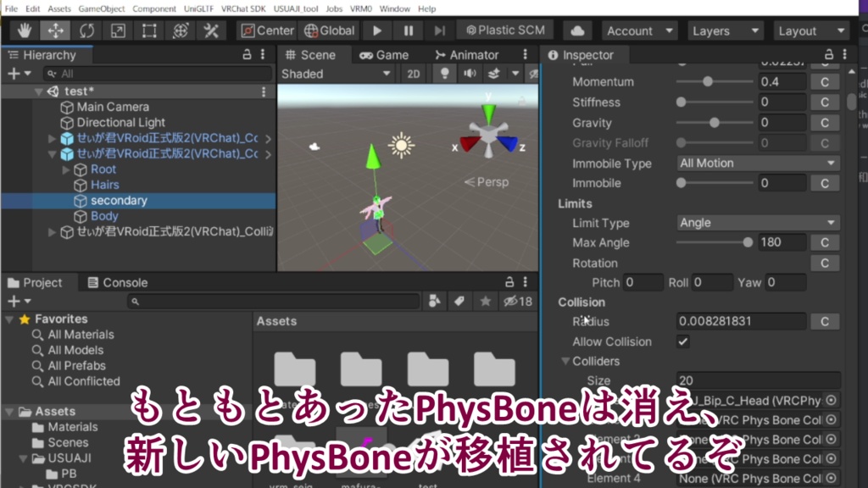This screenshot has width=868, height=488.
Task: Open the Limit Type Angle dropdown
Action: 757,223
